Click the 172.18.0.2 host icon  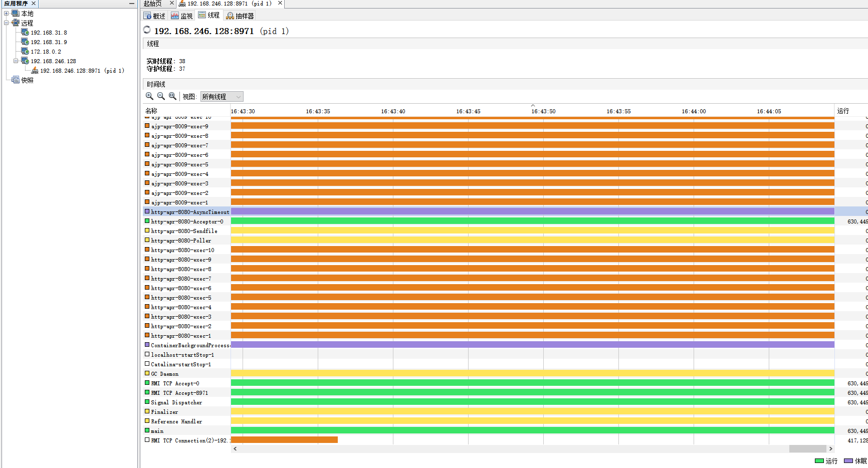point(25,52)
